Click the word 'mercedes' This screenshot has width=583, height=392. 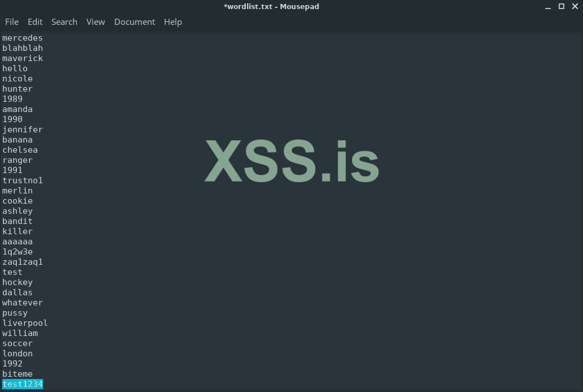point(22,38)
